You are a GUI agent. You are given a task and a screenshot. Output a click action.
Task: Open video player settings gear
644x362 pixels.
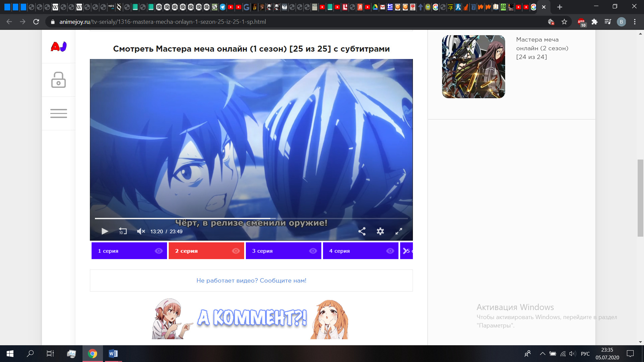click(x=380, y=231)
